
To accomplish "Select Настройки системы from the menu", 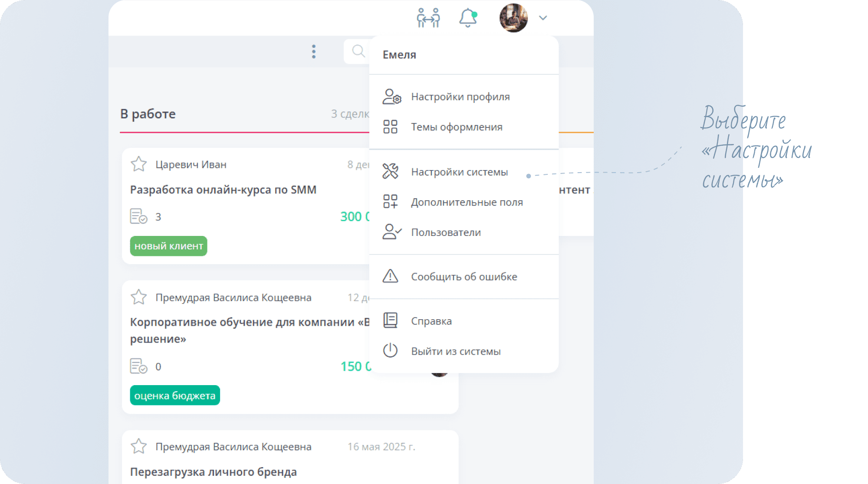I will [459, 172].
